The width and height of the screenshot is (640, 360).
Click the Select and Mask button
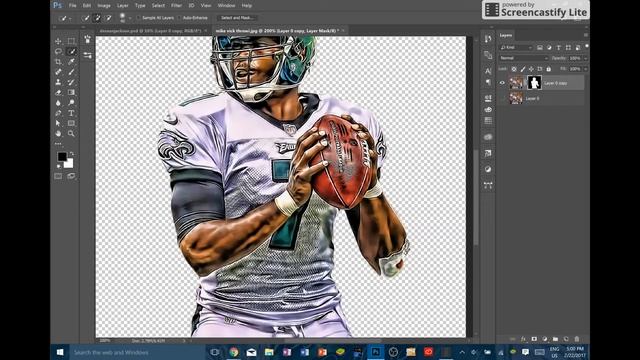237,18
